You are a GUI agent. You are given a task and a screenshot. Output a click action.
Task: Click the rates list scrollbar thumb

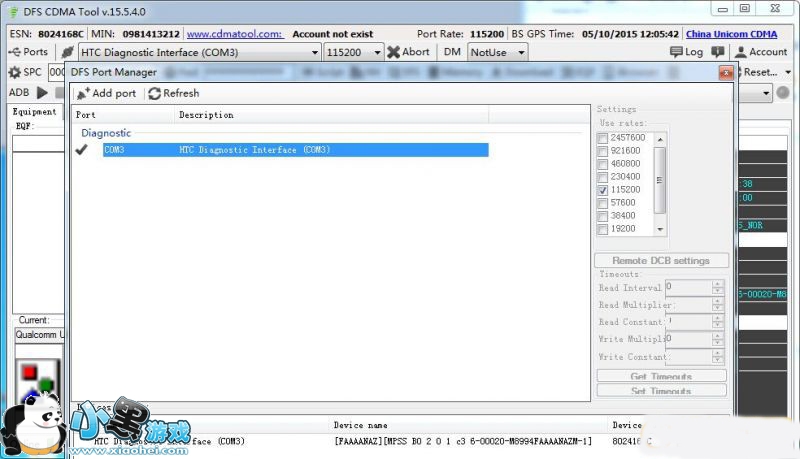coord(660,180)
